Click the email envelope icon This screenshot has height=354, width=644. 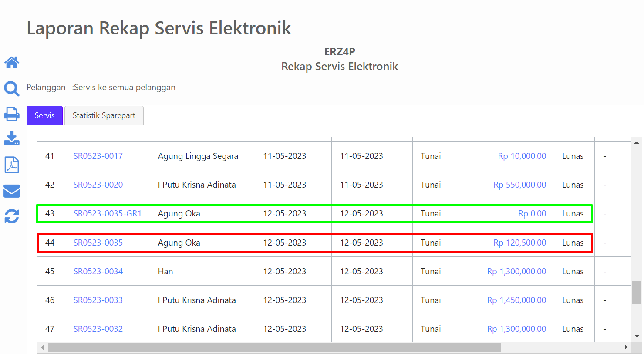pyautogui.click(x=12, y=191)
